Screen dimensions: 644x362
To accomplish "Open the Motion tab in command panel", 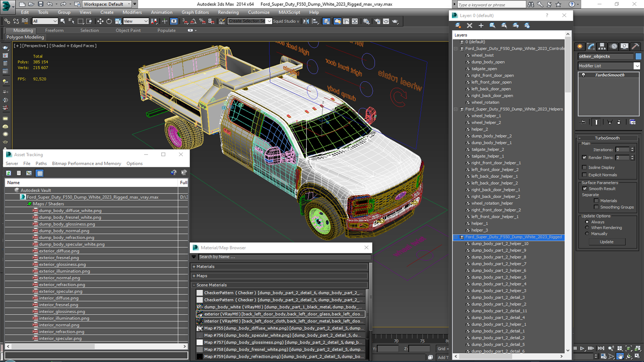I will click(613, 46).
